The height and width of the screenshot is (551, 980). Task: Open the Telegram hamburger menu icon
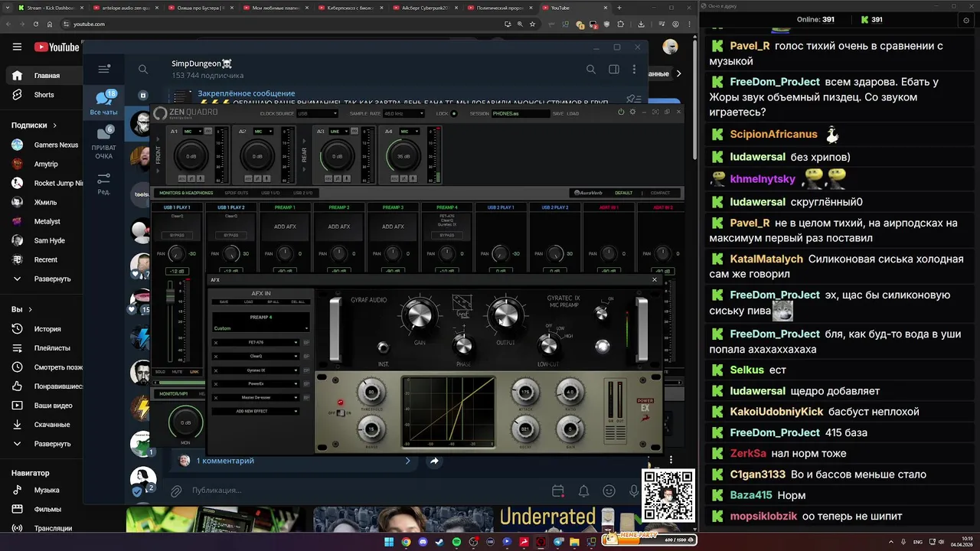(104, 69)
